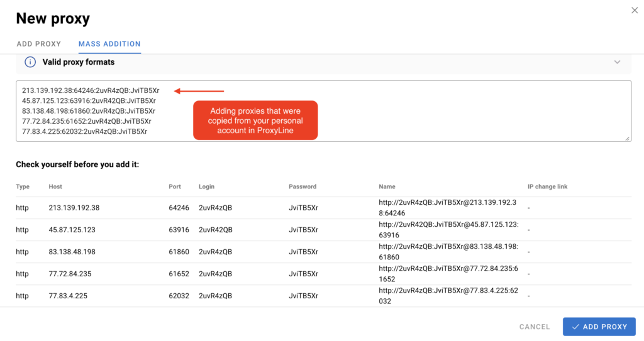Click the Login column header
644x341 pixels.
coord(208,187)
